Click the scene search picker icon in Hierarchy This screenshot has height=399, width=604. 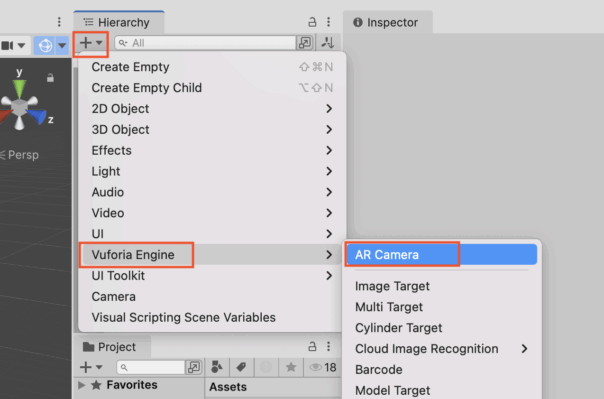tap(305, 43)
